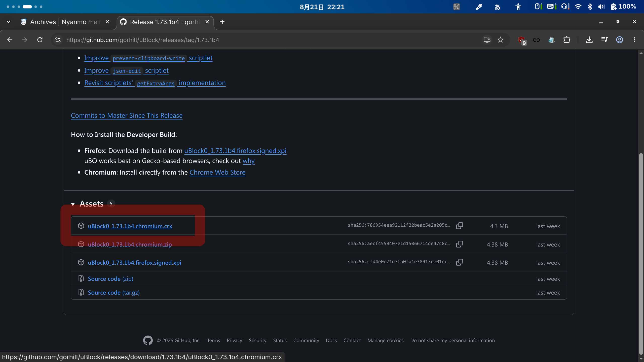Open the media control toolbar icon
644x362 pixels.
(x=604, y=40)
